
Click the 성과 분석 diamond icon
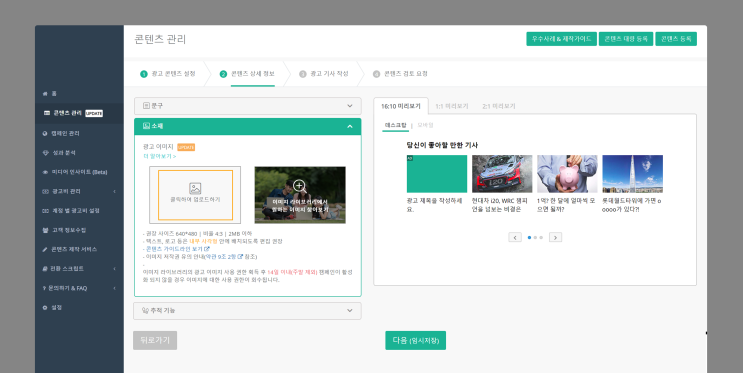(45, 153)
